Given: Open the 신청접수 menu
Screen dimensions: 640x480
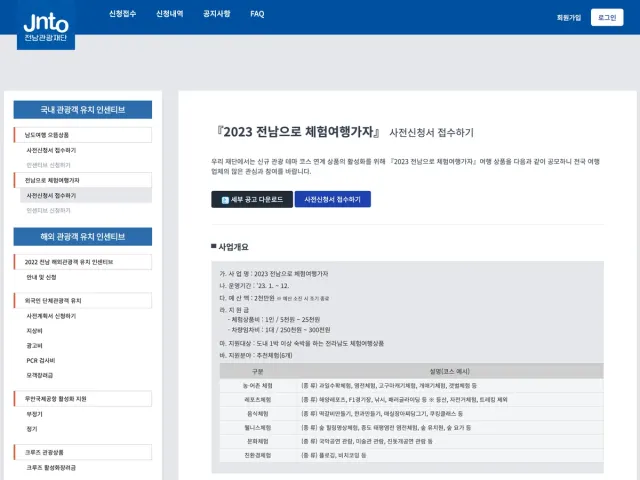Looking at the screenshot, I should click(122, 14).
